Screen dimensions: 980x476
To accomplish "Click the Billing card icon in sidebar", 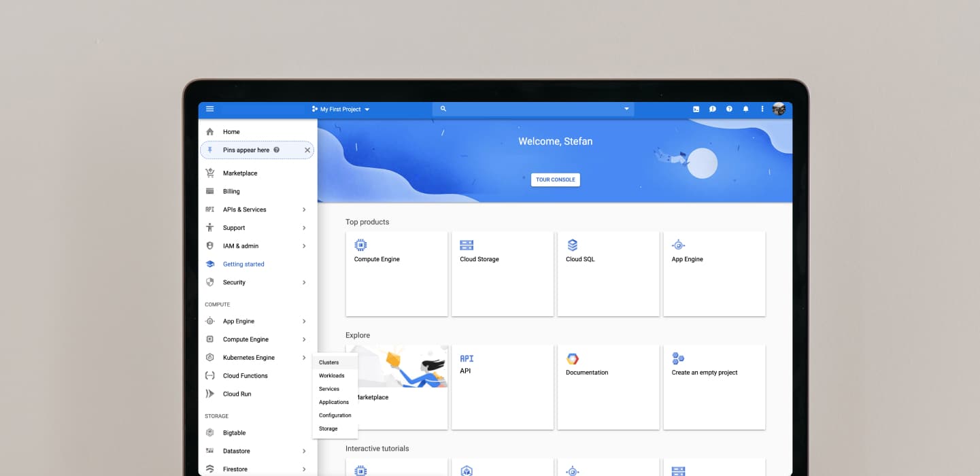I will pos(210,192).
